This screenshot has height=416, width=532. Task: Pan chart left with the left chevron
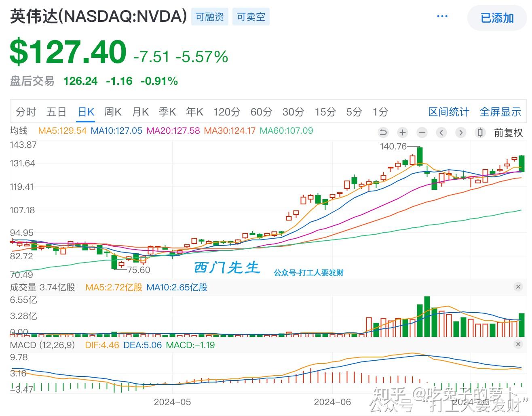pos(441,132)
